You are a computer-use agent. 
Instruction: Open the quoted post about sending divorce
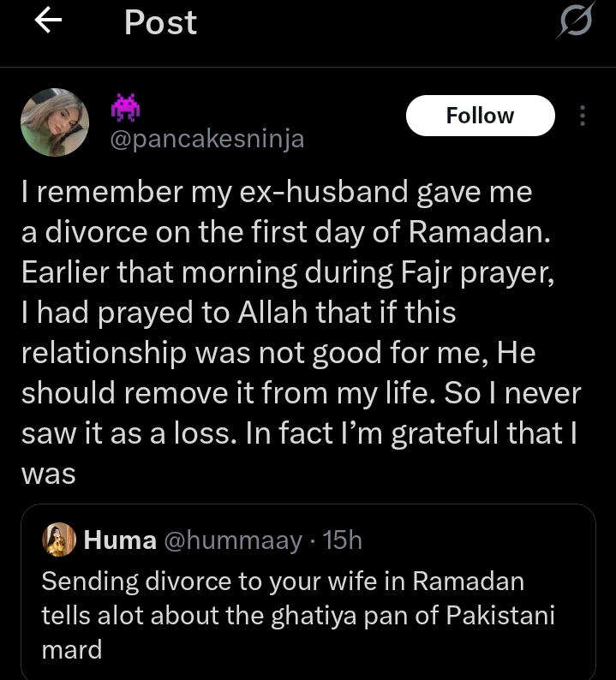(308, 615)
